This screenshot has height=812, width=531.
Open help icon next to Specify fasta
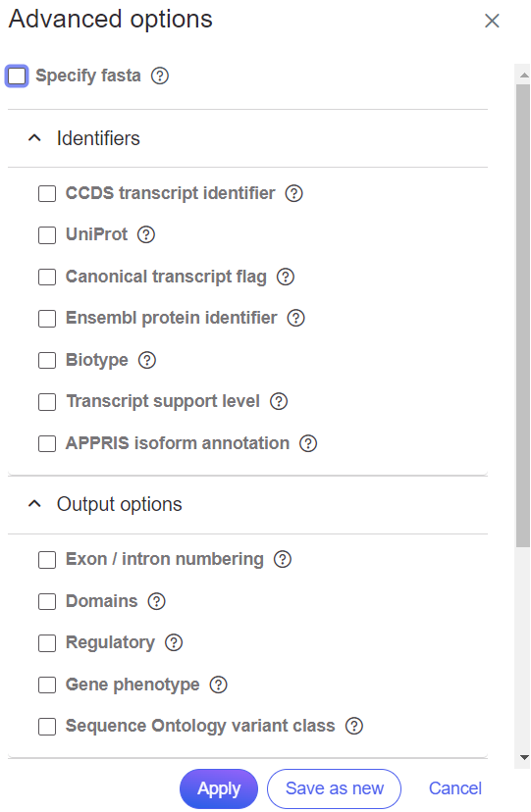pyautogui.click(x=160, y=76)
